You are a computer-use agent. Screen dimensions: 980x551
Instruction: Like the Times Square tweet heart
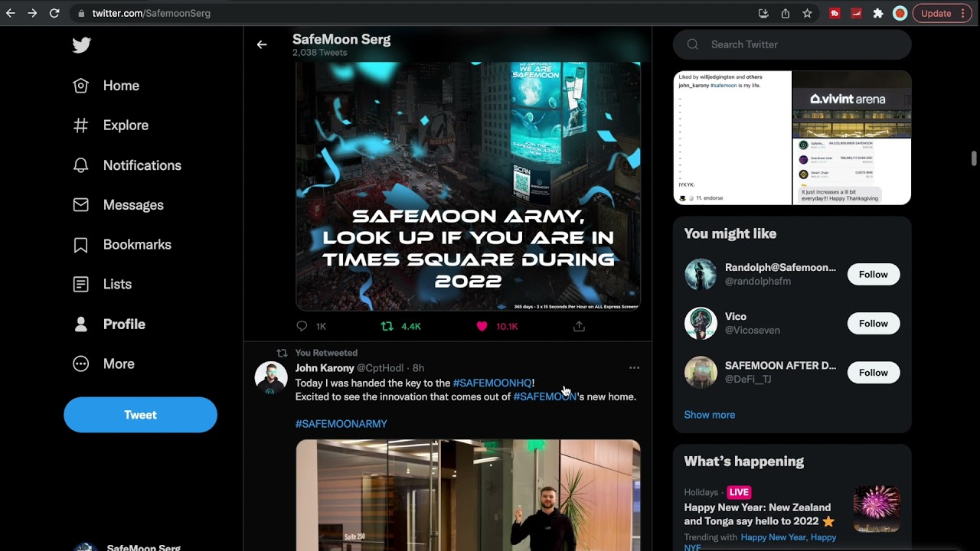coord(482,326)
